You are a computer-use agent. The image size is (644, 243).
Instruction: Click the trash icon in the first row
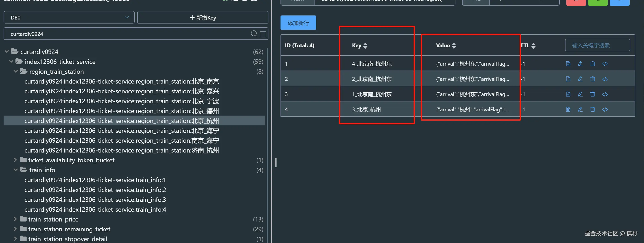pos(593,64)
